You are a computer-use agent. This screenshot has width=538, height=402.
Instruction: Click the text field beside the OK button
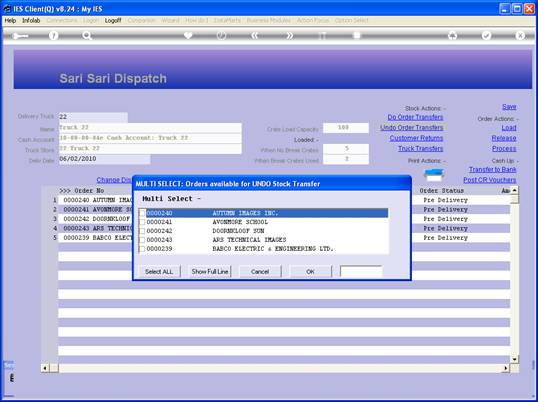pos(361,271)
